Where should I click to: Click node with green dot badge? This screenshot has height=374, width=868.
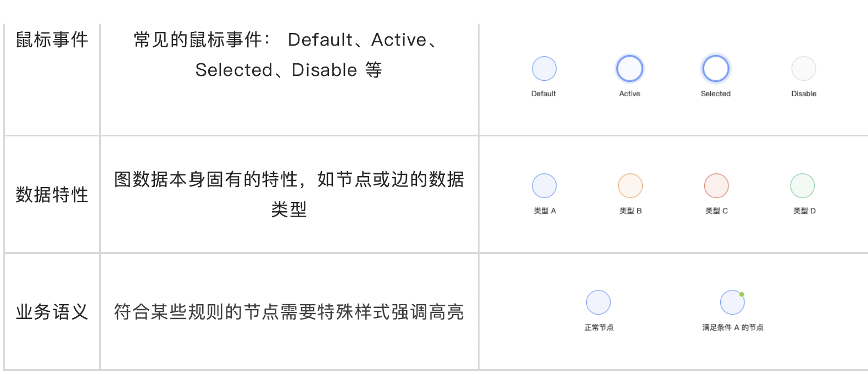click(732, 302)
